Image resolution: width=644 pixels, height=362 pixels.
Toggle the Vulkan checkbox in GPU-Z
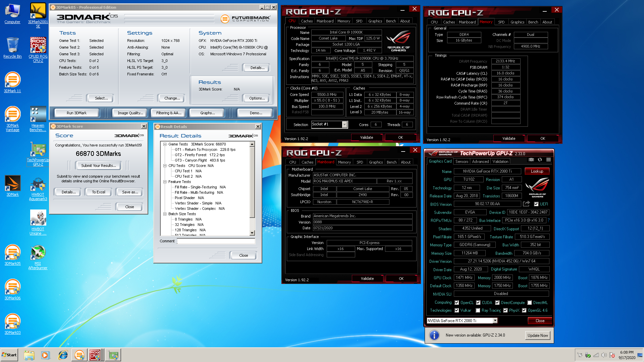[457, 310]
